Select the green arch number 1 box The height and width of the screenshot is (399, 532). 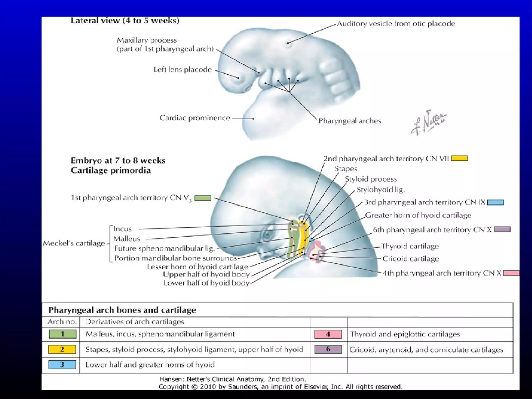pyautogui.click(x=63, y=334)
